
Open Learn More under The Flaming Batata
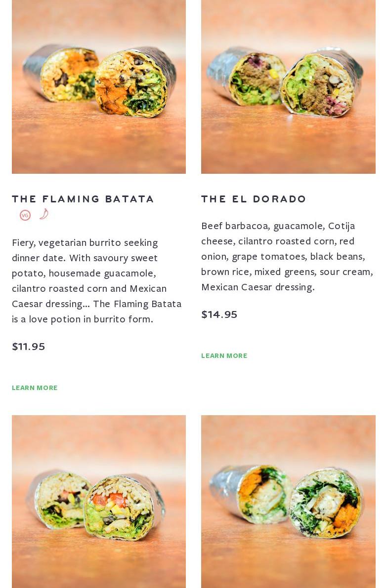(35, 388)
